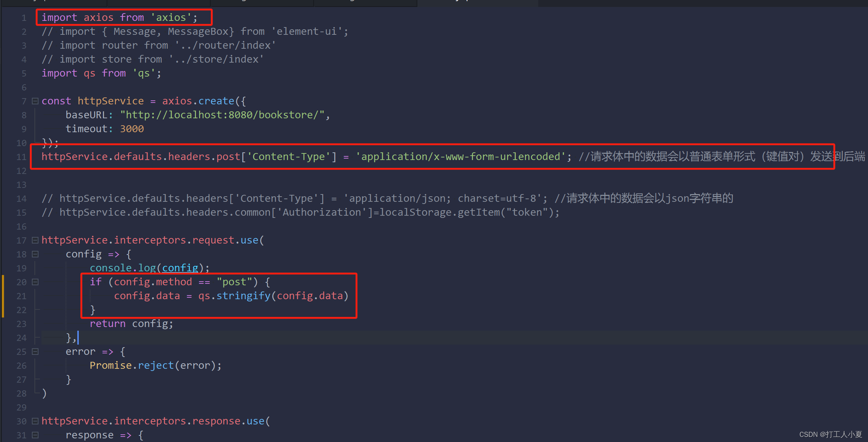Click the fold icon on line 25
This screenshot has width=868, height=442.
point(35,352)
